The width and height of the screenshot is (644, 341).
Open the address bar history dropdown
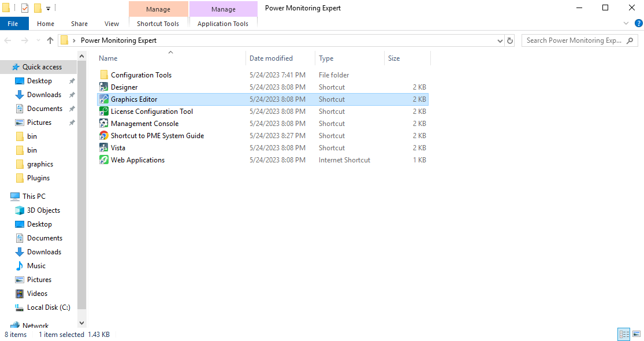pyautogui.click(x=500, y=40)
